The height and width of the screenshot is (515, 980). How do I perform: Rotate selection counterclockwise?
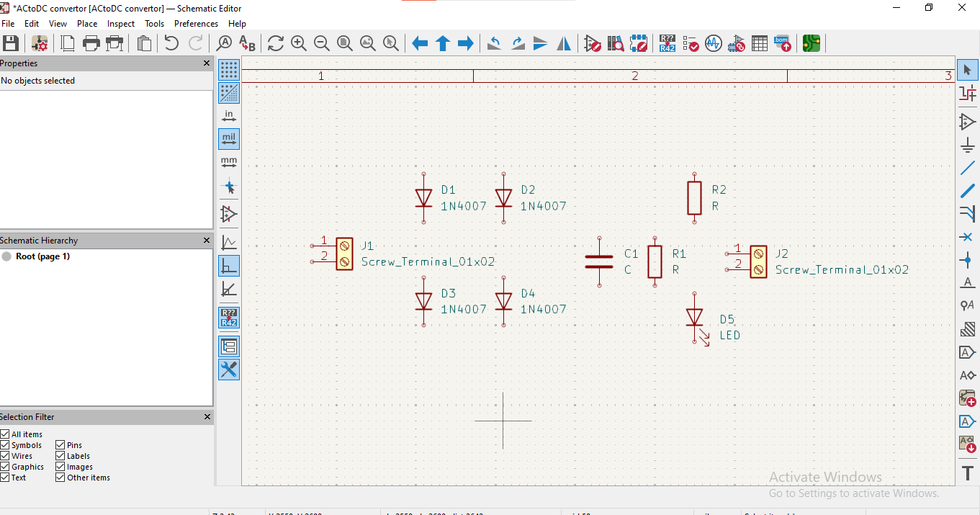pyautogui.click(x=494, y=43)
